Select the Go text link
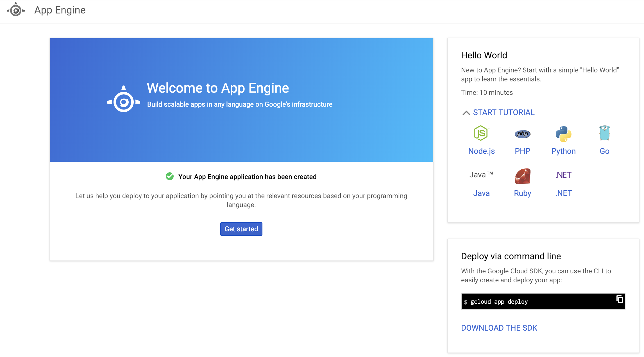The width and height of the screenshot is (644, 357). 604,151
